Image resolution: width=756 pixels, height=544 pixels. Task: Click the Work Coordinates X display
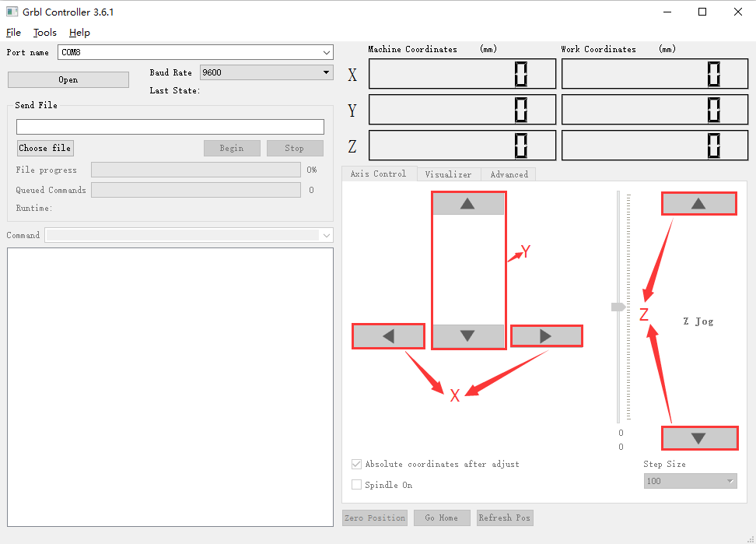coord(655,74)
